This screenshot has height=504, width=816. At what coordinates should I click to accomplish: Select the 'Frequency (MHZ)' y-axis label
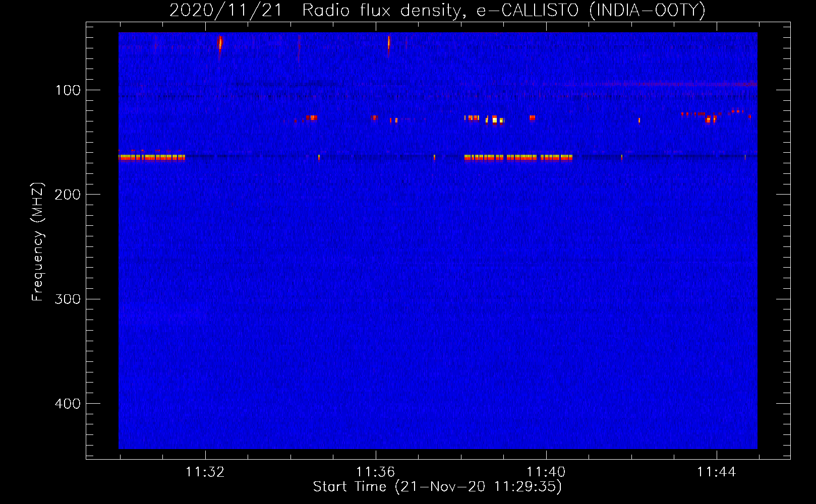click(38, 242)
